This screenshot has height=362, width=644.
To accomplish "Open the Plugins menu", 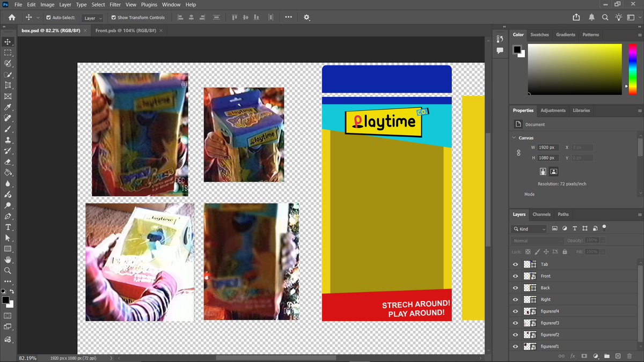I will coord(149,4).
